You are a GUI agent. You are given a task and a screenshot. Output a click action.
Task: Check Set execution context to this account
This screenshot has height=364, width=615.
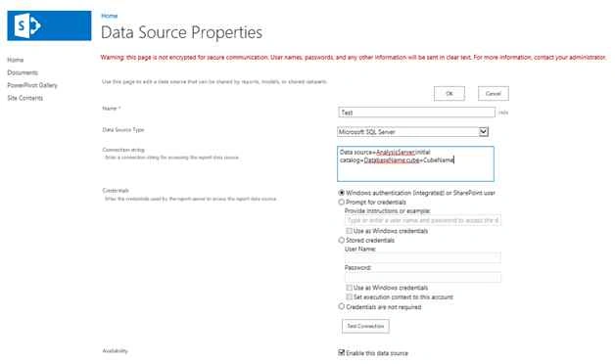point(349,297)
